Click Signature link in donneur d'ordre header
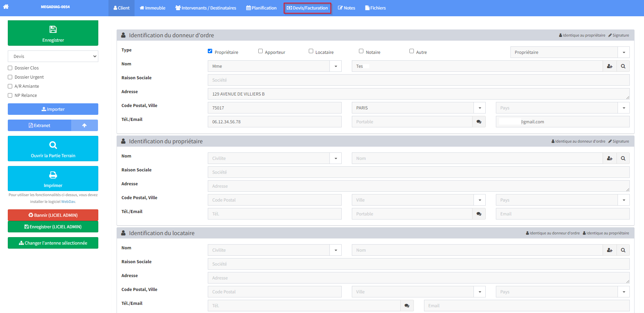Image resolution: width=644 pixels, height=313 pixels. click(619, 35)
